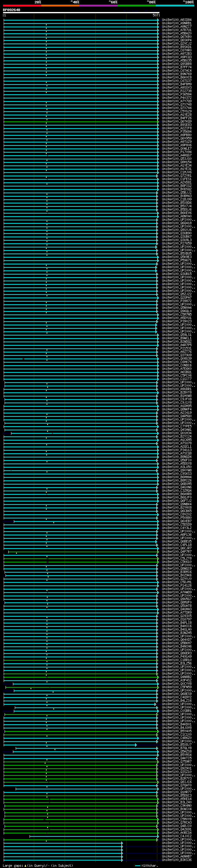
Task: Click label UniRef100_Q759R7
Action: 177,761
